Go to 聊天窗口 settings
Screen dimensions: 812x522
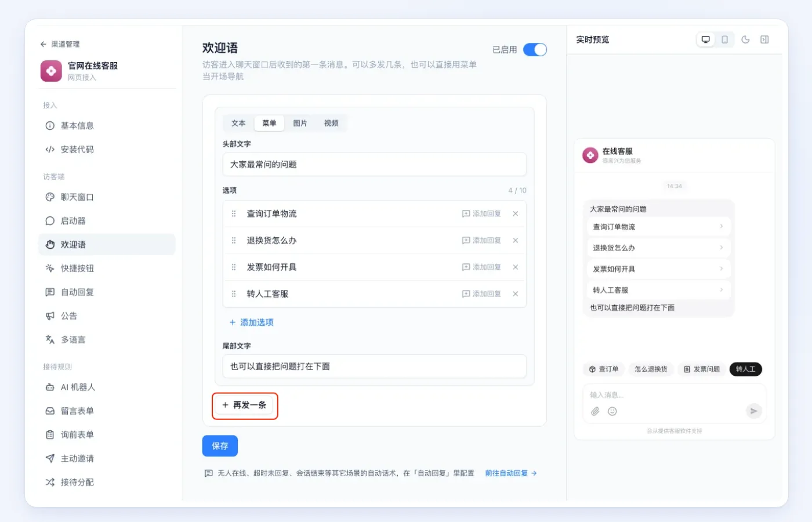click(x=107, y=197)
